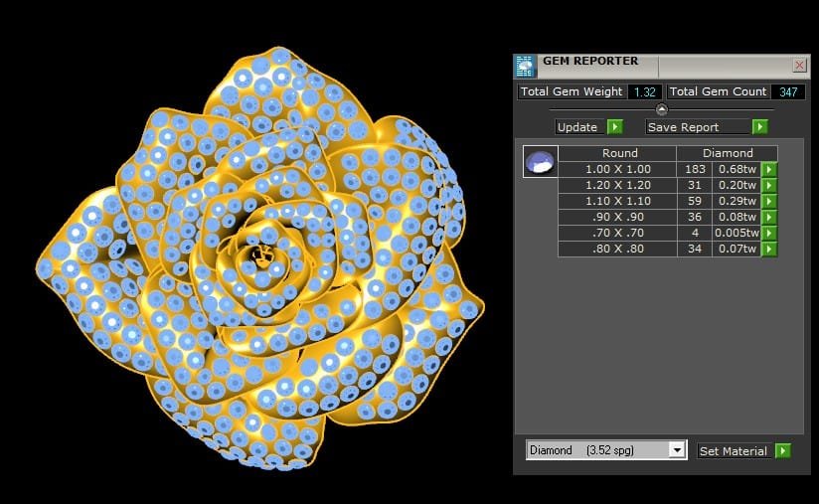This screenshot has width=819, height=504.
Task: Click the Gem Reporter panel icon in title bar
Action: coord(524,66)
